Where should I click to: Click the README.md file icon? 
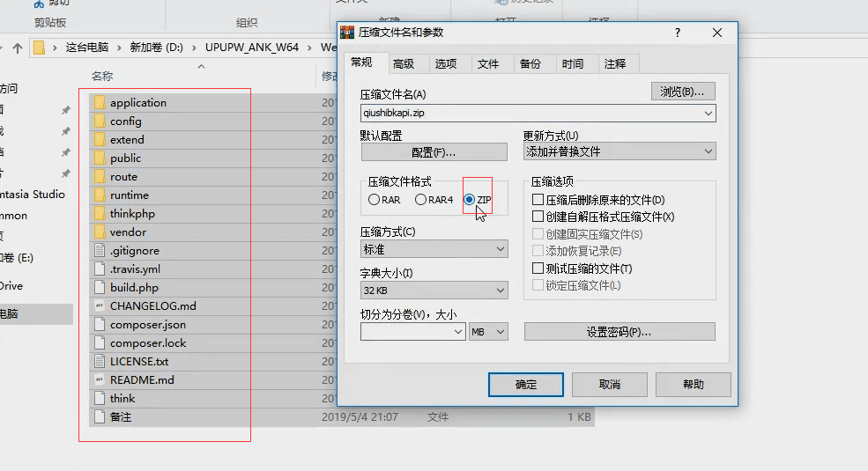pos(100,379)
